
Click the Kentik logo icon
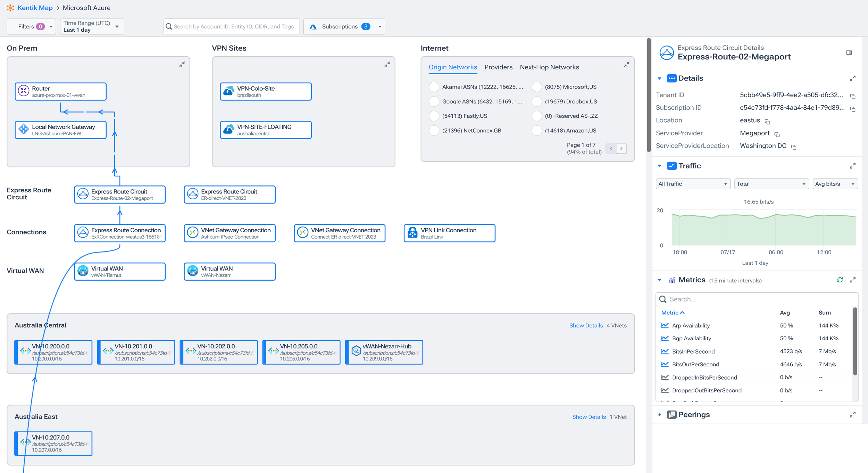coord(10,8)
